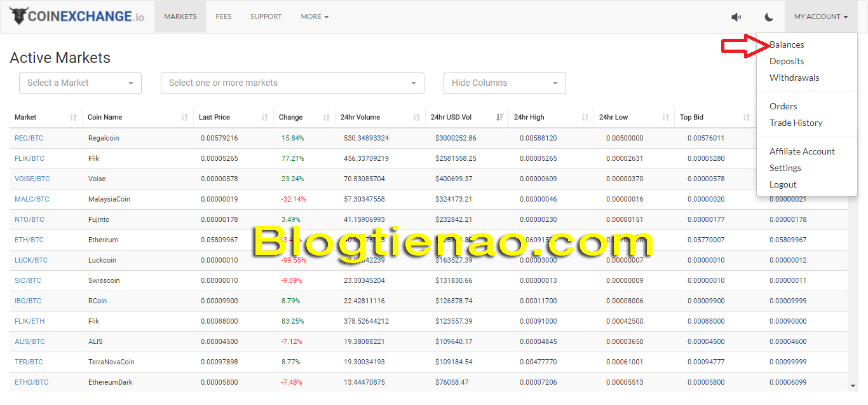This screenshot has width=868, height=405.
Task: Click the 83.25% change value
Action: (x=293, y=321)
